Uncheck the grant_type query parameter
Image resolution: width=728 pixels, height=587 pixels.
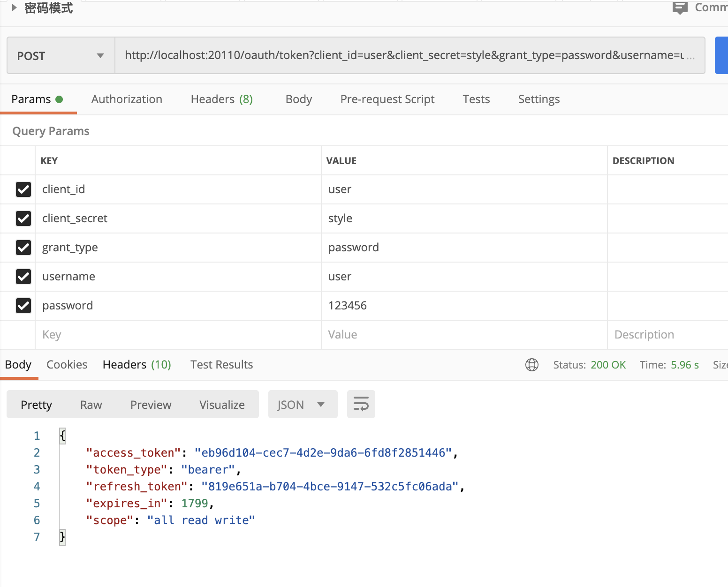pos(23,248)
